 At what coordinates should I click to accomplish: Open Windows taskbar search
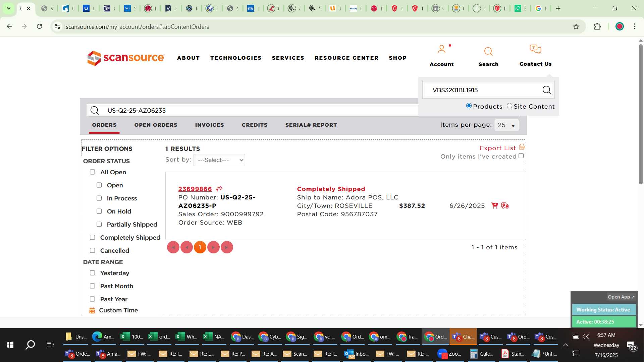click(x=30, y=345)
